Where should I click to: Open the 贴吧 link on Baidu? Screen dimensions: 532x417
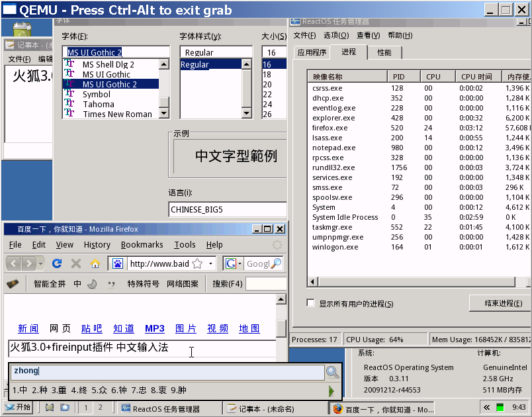point(91,328)
